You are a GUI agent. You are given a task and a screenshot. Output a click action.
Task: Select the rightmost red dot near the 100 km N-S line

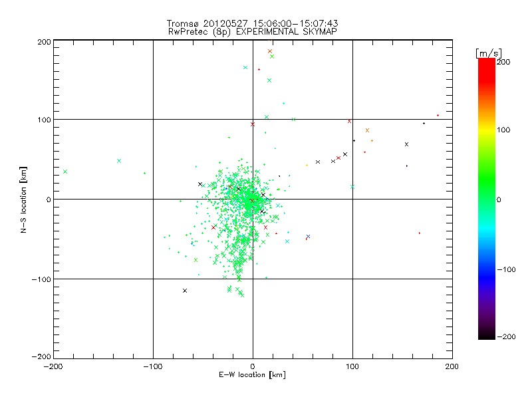(438, 116)
